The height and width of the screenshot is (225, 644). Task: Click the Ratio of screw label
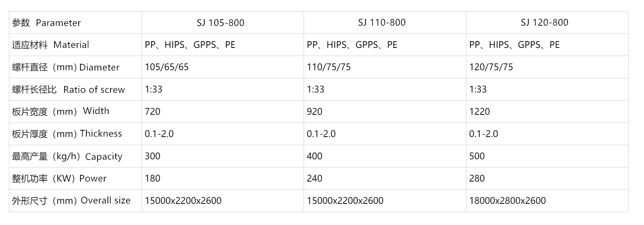[69, 89]
